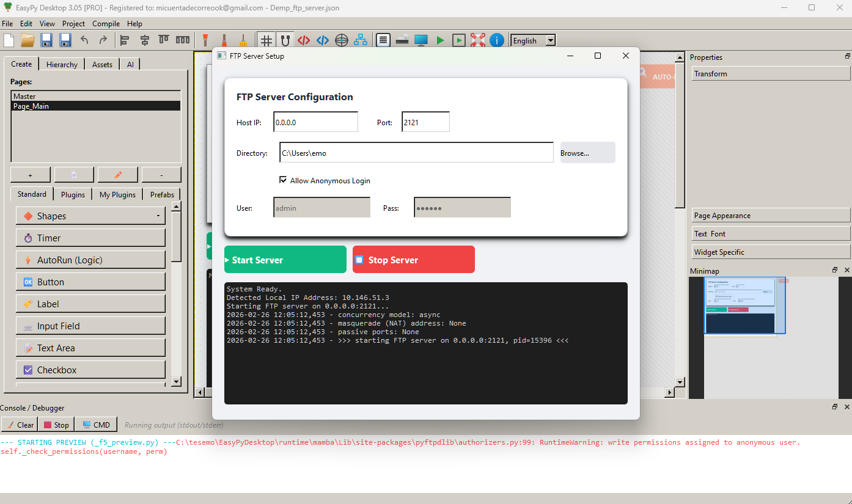Switch to the AI tab

point(130,64)
